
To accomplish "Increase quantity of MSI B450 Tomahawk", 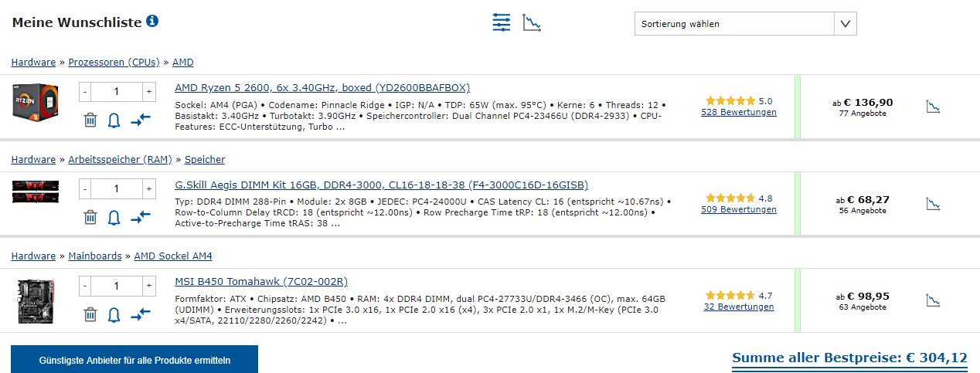I will click(x=148, y=286).
